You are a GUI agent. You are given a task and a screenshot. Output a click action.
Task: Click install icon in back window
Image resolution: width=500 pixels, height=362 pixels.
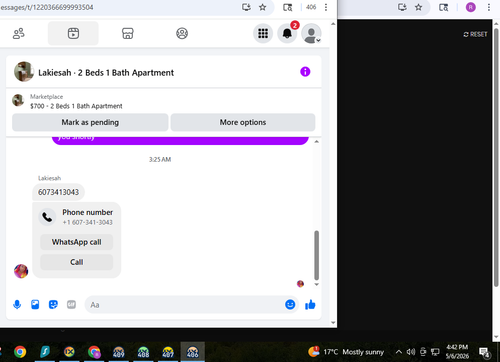pyautogui.click(x=402, y=7)
